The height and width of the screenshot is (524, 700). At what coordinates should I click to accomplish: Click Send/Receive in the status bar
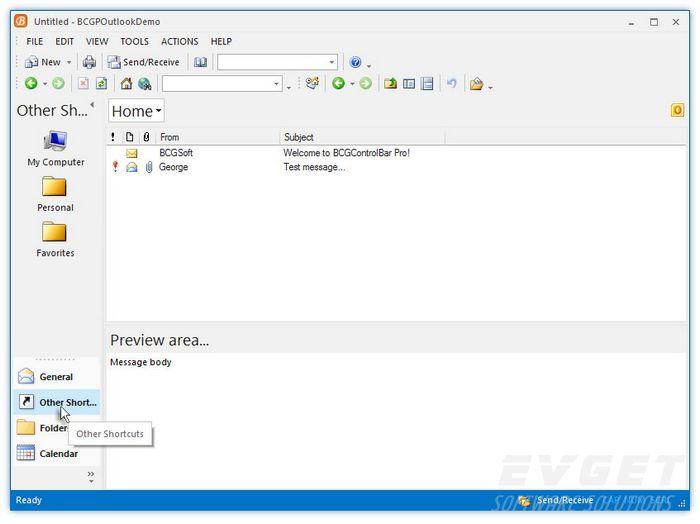tap(556, 500)
